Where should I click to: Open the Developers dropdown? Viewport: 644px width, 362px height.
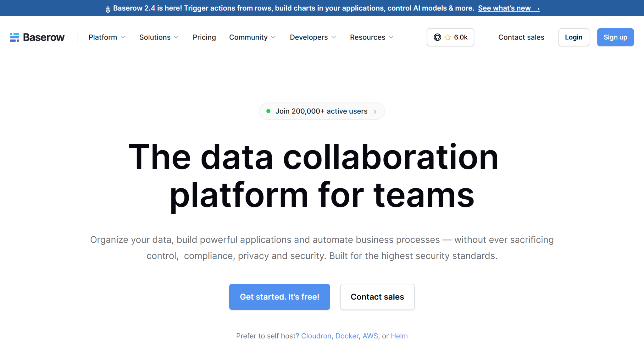[x=313, y=37]
